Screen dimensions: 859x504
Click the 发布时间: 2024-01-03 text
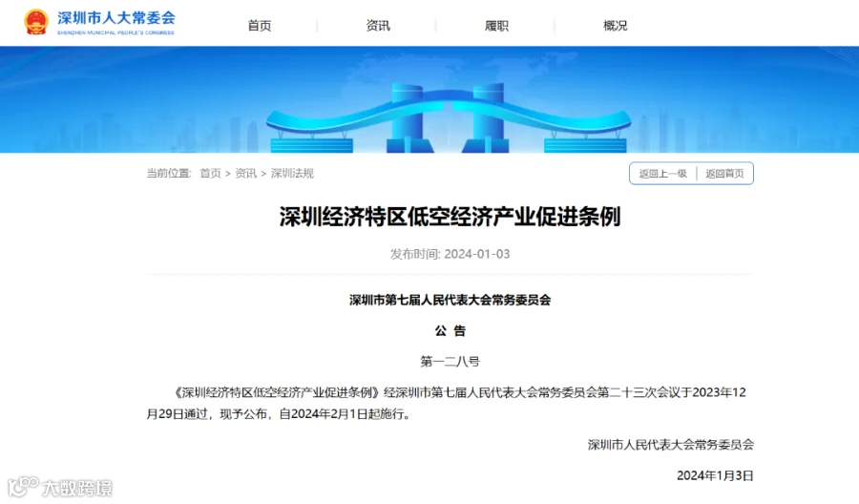tap(450, 254)
